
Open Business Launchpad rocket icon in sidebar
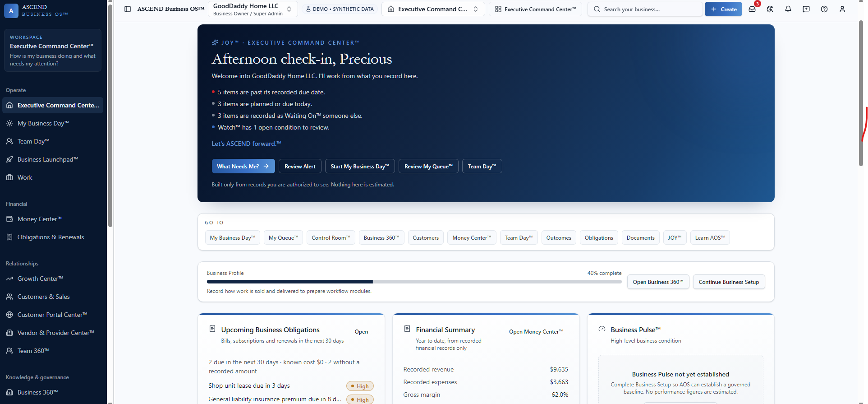coord(9,159)
